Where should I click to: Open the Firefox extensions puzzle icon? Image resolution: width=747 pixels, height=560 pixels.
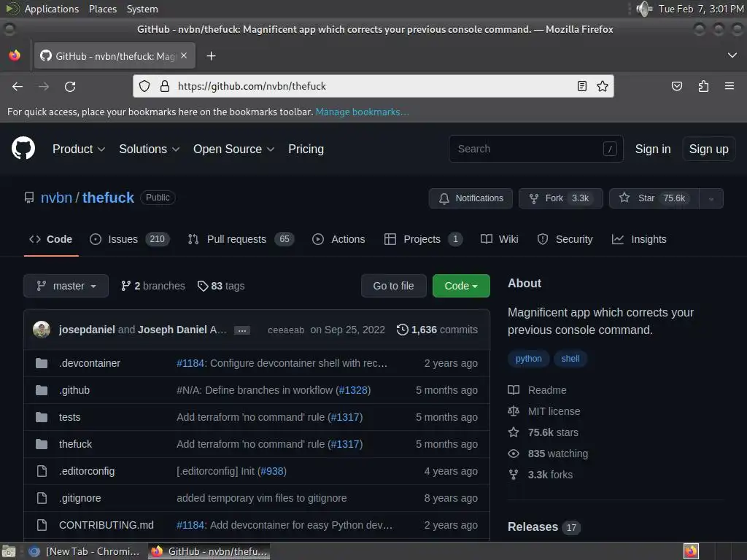point(703,86)
